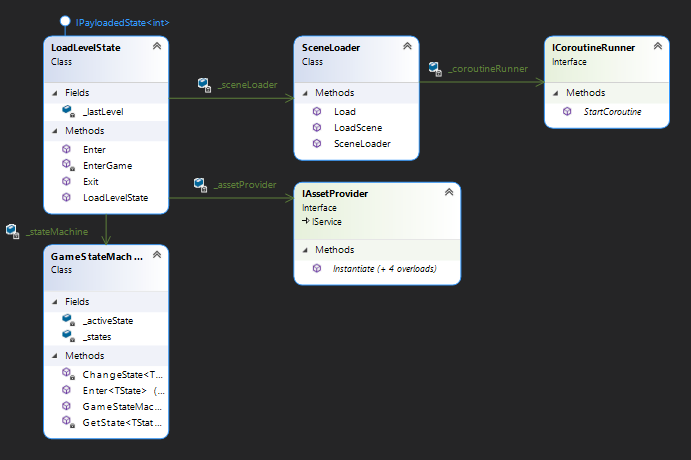Click the _stateMachine association field icon
Viewport: 691px width, 460px height.
[x=12, y=231]
